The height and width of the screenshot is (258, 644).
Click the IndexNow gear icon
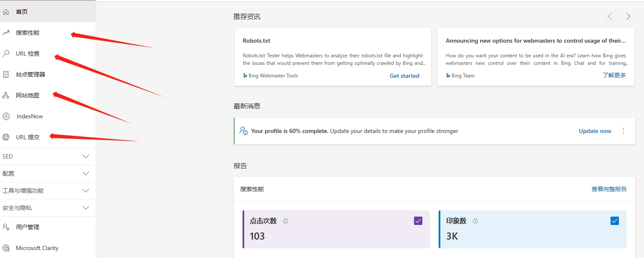click(6, 116)
